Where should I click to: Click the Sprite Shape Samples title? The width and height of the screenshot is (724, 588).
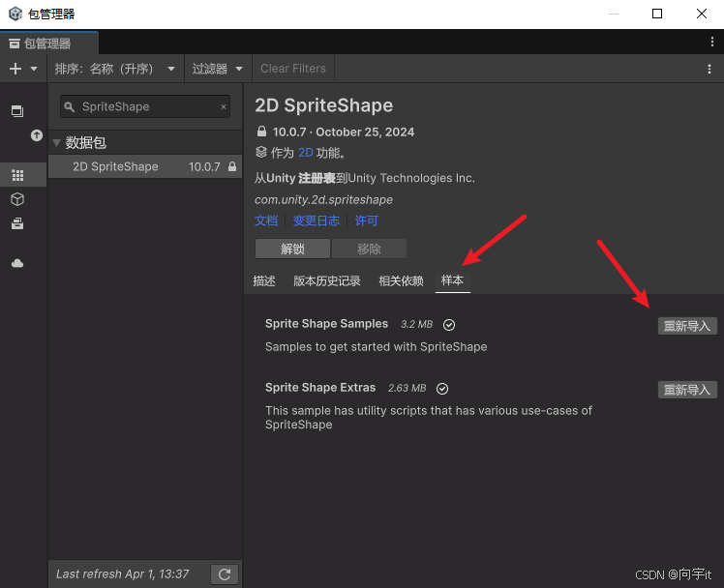pyautogui.click(x=326, y=324)
